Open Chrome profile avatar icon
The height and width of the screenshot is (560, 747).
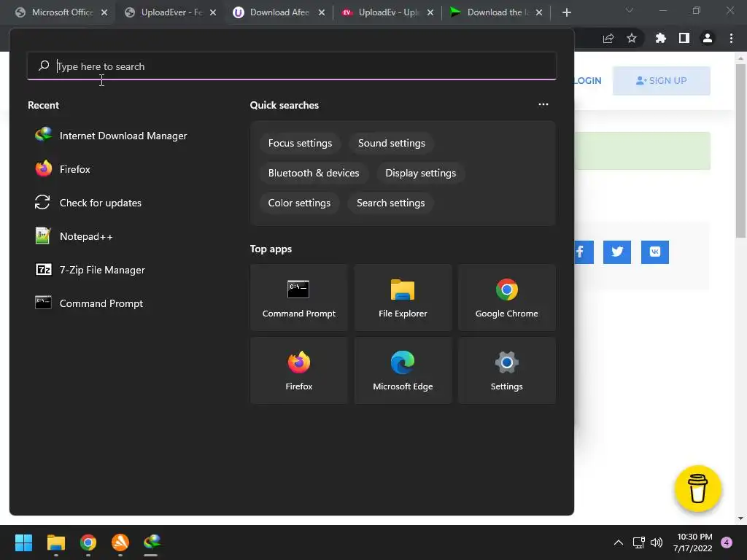(x=708, y=38)
